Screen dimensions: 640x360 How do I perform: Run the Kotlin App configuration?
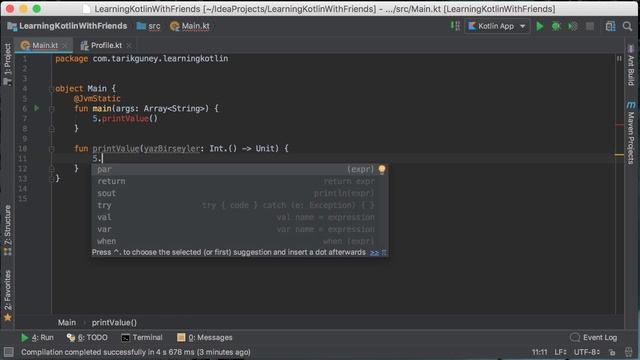point(540,26)
